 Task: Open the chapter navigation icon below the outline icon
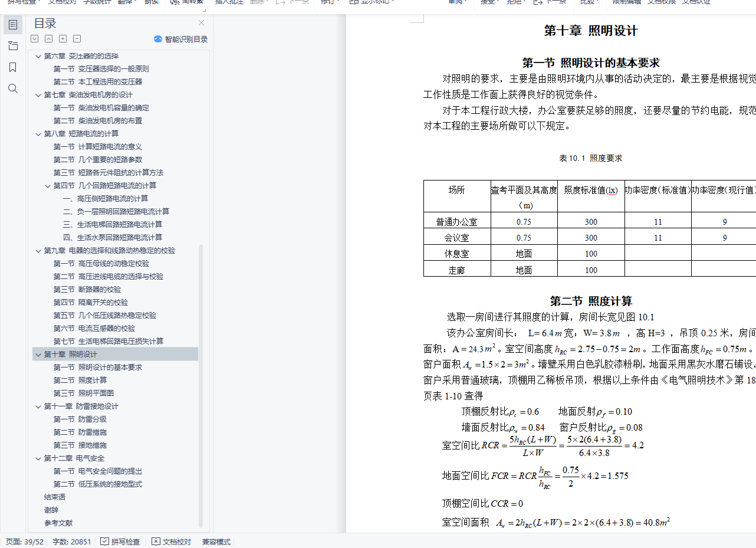pyautogui.click(x=13, y=46)
